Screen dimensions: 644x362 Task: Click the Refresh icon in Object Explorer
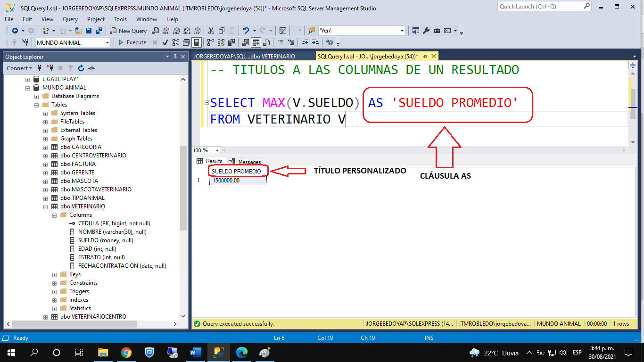[x=81, y=68]
